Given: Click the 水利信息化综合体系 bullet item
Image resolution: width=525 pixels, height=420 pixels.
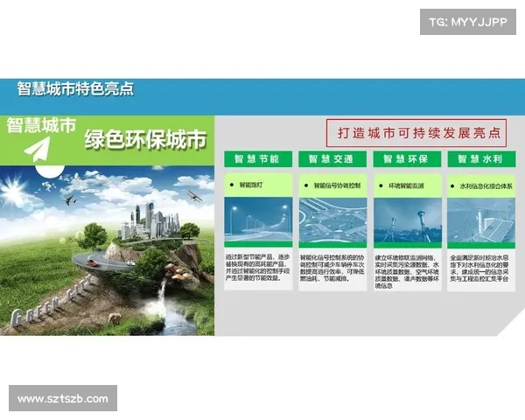Looking at the screenshot, I should [x=481, y=186].
